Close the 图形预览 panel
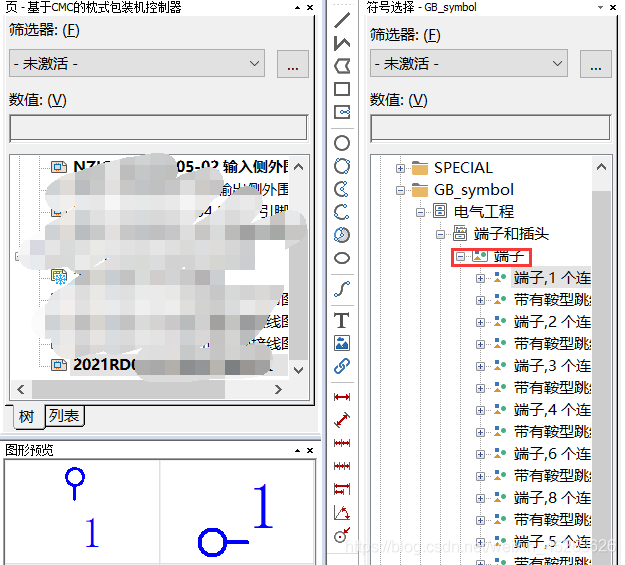This screenshot has height=565, width=626. 310,450
